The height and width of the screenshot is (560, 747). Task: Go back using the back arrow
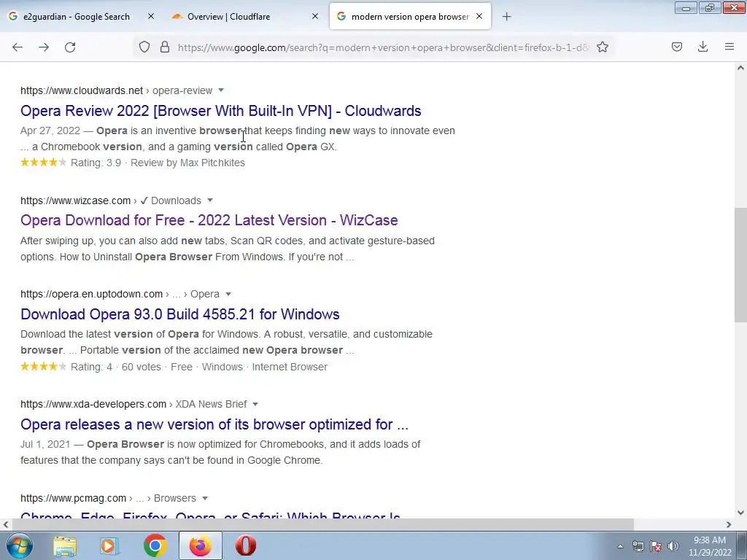pyautogui.click(x=18, y=47)
